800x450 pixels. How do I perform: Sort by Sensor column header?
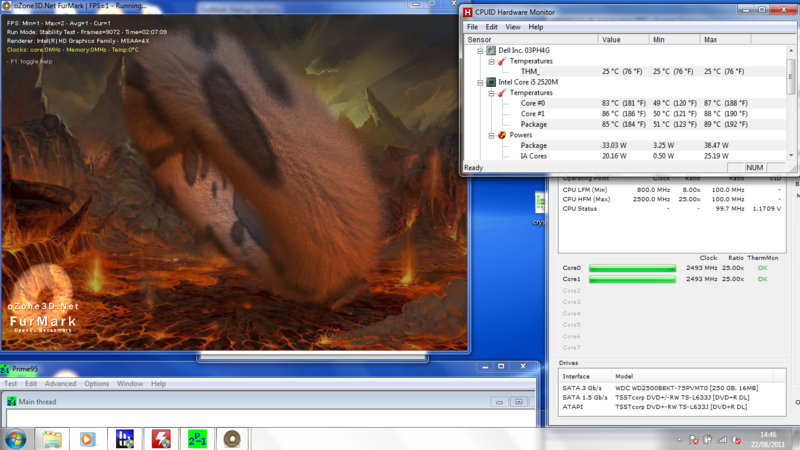click(531, 39)
